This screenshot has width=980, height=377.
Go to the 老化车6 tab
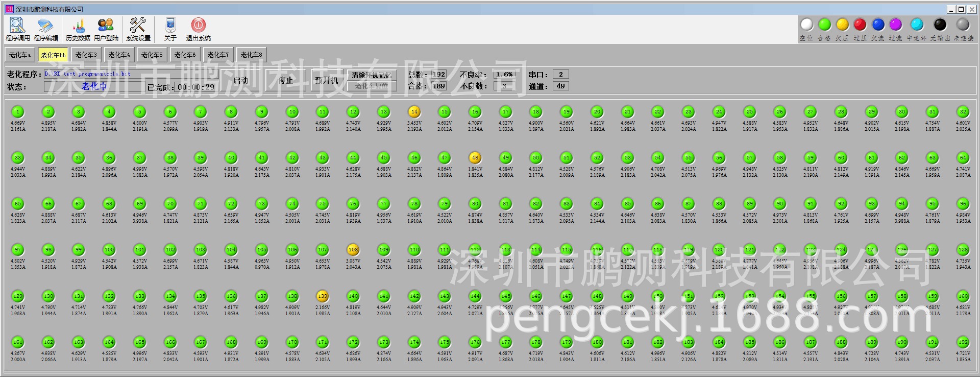coord(185,55)
